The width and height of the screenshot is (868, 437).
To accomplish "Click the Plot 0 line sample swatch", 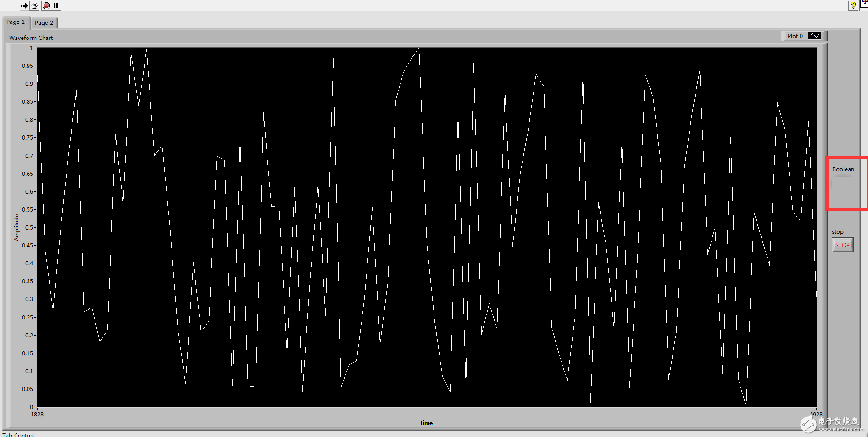I will tap(814, 36).
